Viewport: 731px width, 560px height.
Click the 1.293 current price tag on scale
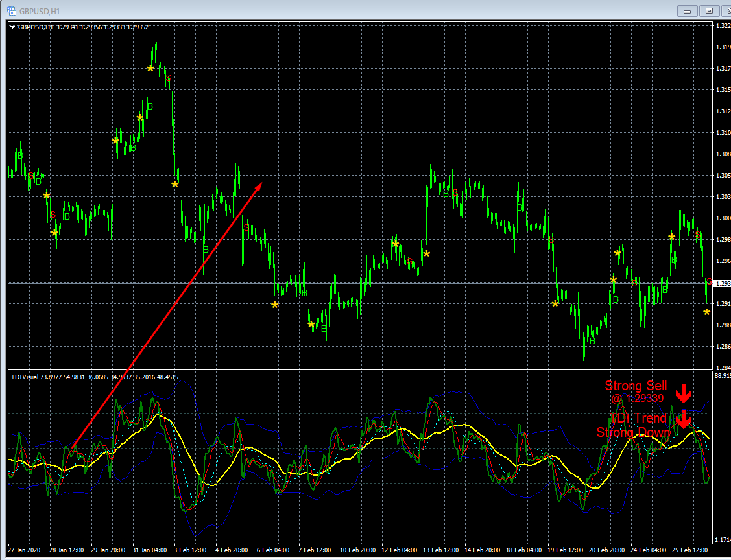click(723, 283)
